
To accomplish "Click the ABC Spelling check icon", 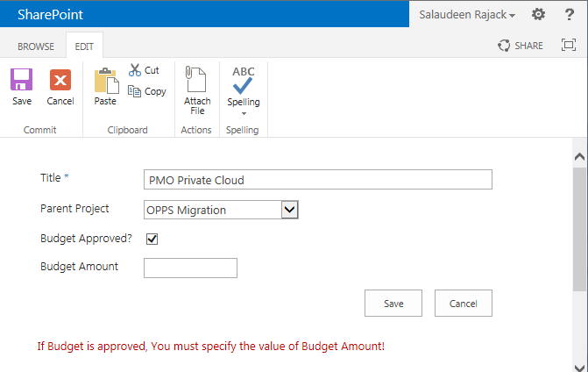I will tap(244, 80).
